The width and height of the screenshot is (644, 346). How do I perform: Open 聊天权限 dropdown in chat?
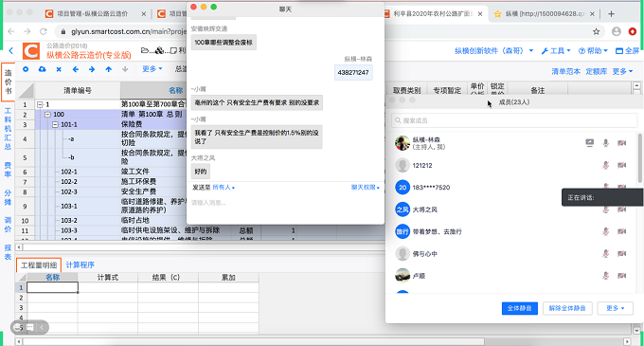[x=366, y=188]
